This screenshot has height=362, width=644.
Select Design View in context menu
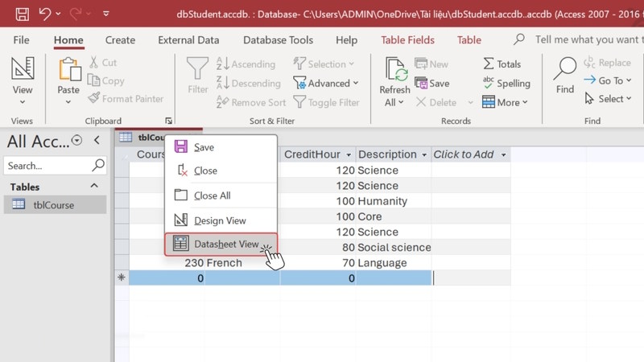point(220,220)
